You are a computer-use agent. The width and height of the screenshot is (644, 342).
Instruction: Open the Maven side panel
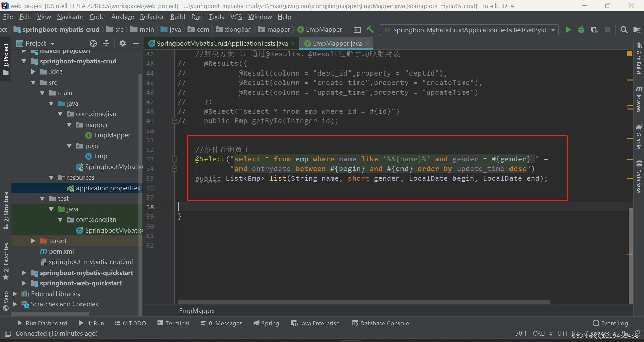pyautogui.click(x=639, y=99)
